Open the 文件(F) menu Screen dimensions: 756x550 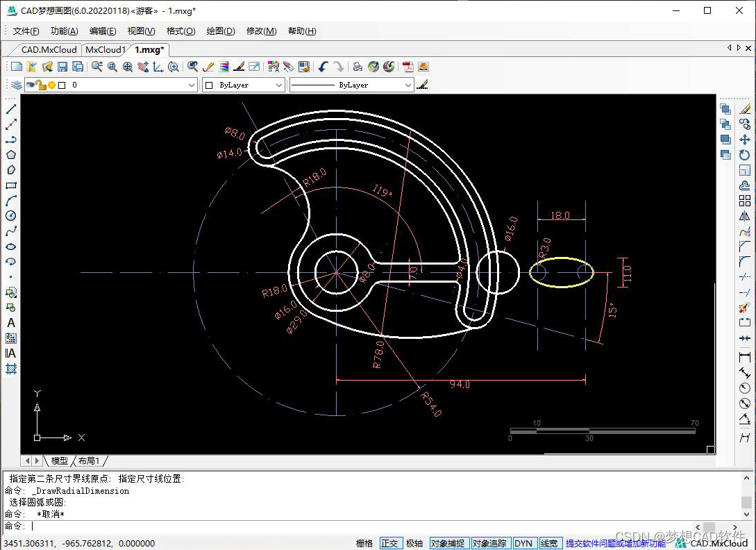26,31
